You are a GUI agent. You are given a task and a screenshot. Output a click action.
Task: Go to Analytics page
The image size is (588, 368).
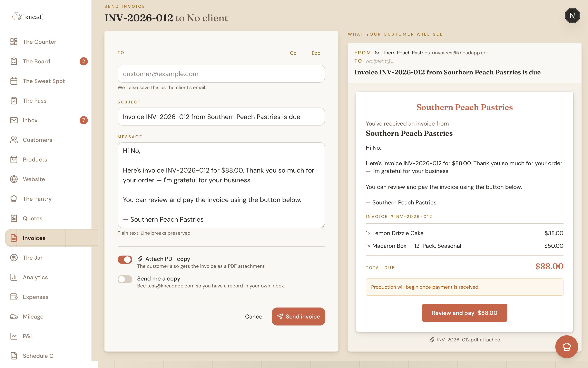(x=35, y=277)
